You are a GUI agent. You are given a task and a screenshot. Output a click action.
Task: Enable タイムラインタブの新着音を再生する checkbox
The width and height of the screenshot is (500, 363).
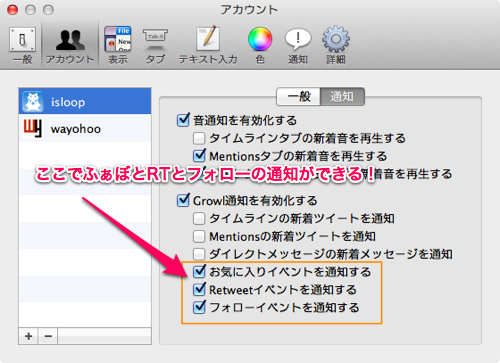click(x=199, y=138)
